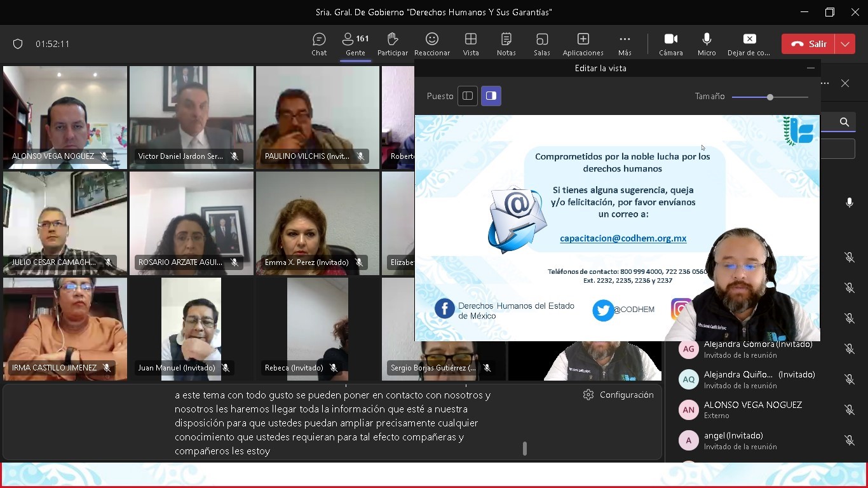The image size is (868, 488).
Task: Select the left-side Puesto layout option
Action: click(x=468, y=96)
